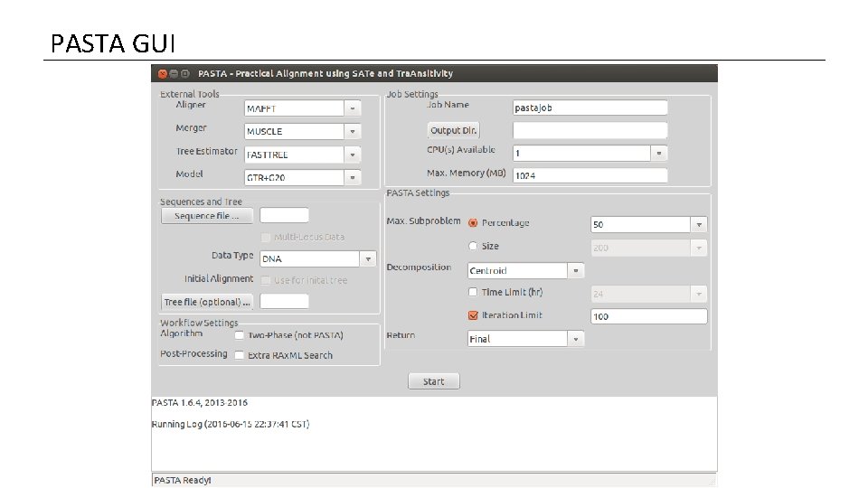The height and width of the screenshot is (488, 868).
Task: Click the Sequence file button
Action: [207, 216]
